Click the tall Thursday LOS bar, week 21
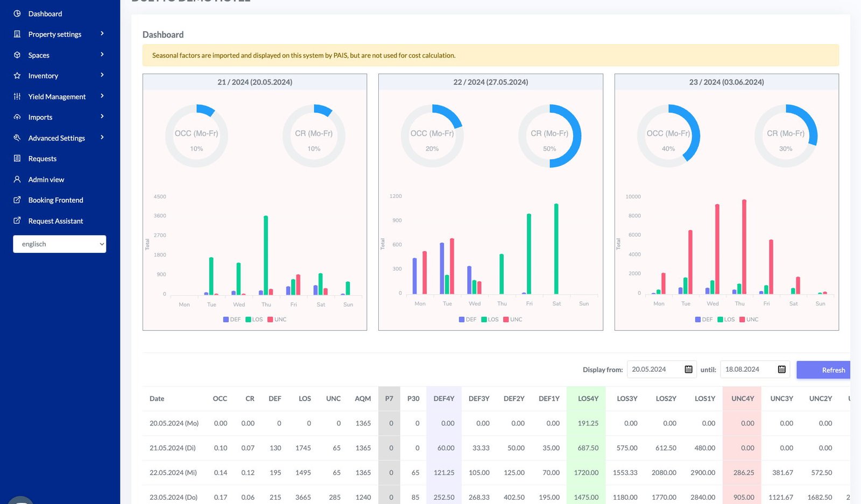The width and height of the screenshot is (861, 504). [266, 255]
